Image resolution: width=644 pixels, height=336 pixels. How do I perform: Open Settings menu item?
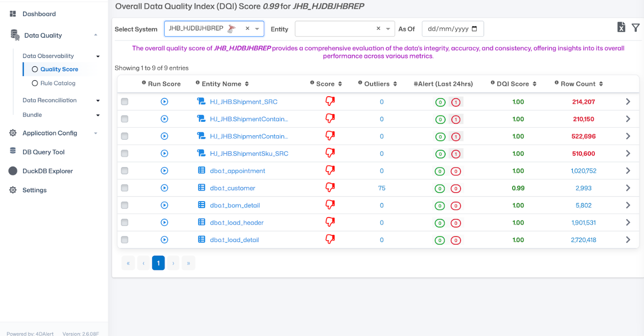point(35,190)
